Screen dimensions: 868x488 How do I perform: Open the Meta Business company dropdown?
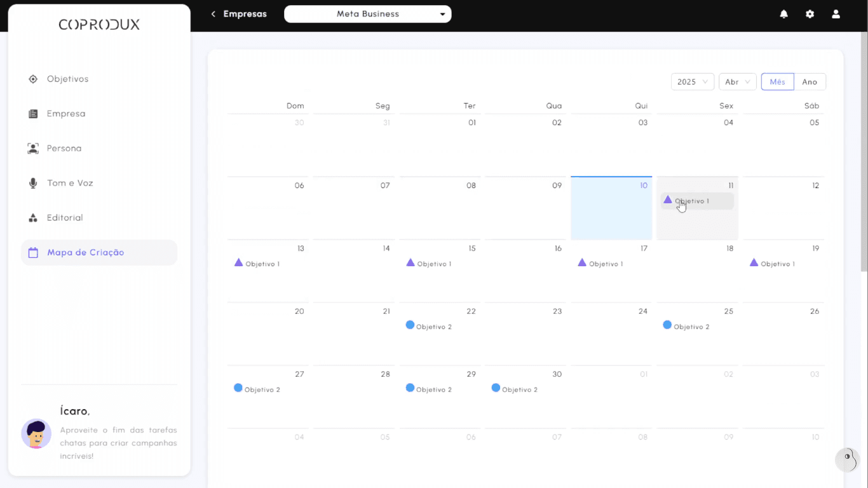click(x=368, y=14)
